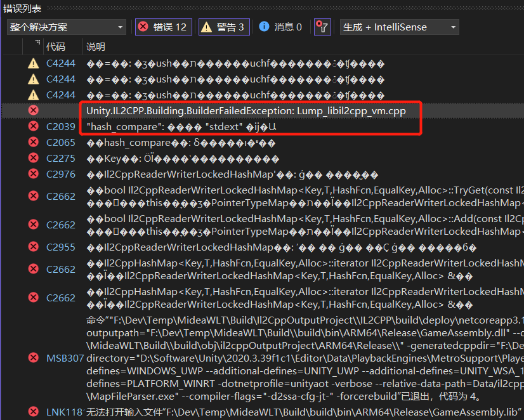Toggle the 错误 12 errors filter
Screen dimensions: 524x420
point(162,27)
